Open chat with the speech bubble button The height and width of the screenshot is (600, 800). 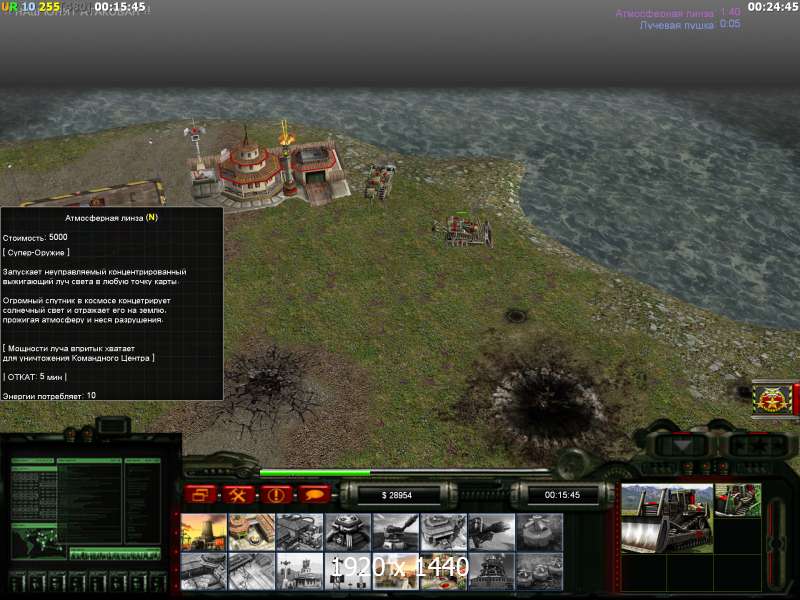314,494
